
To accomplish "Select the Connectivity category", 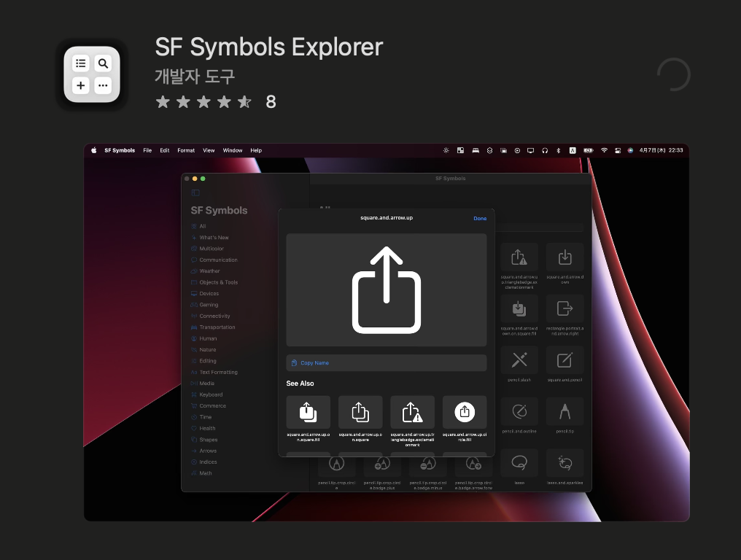I will [210, 316].
